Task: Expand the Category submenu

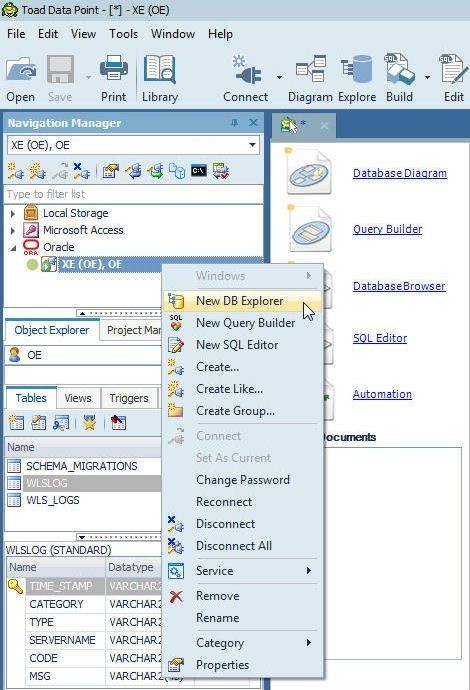Action: [242, 643]
